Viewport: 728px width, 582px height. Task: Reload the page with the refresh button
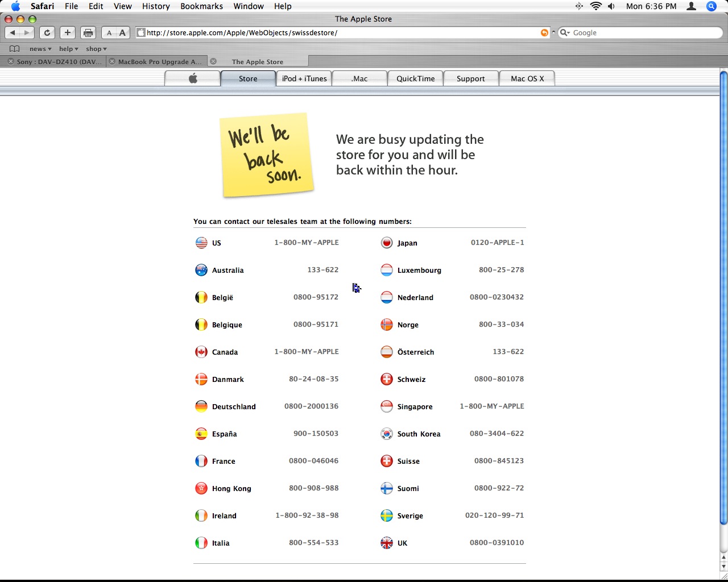pyautogui.click(x=47, y=32)
